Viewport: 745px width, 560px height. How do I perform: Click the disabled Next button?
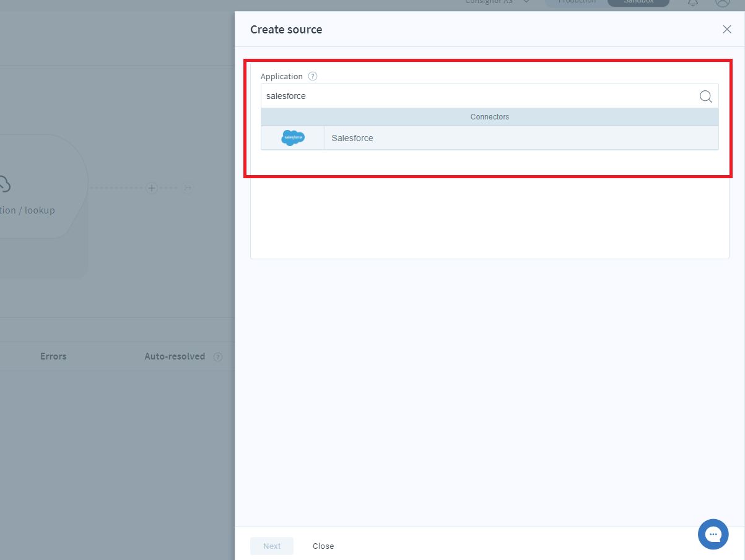[272, 546]
